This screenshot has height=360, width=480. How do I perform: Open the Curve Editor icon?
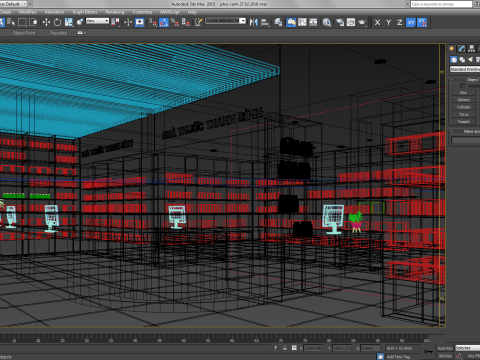302,22
